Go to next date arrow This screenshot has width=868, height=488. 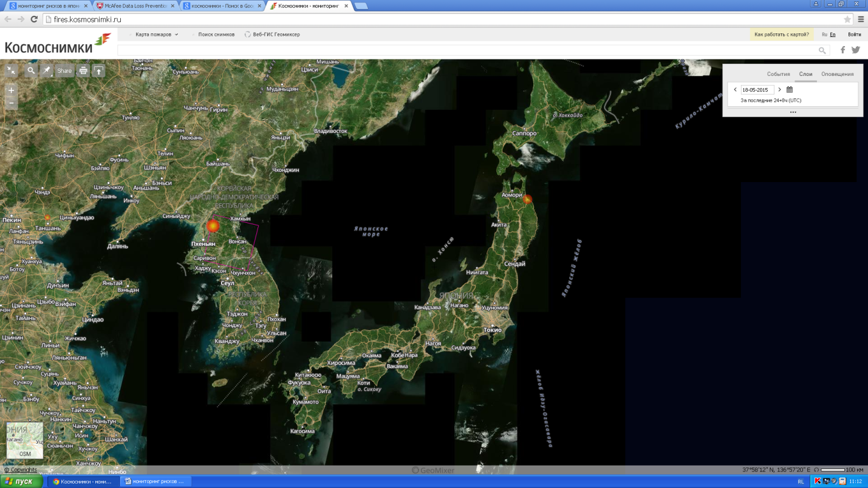click(780, 90)
